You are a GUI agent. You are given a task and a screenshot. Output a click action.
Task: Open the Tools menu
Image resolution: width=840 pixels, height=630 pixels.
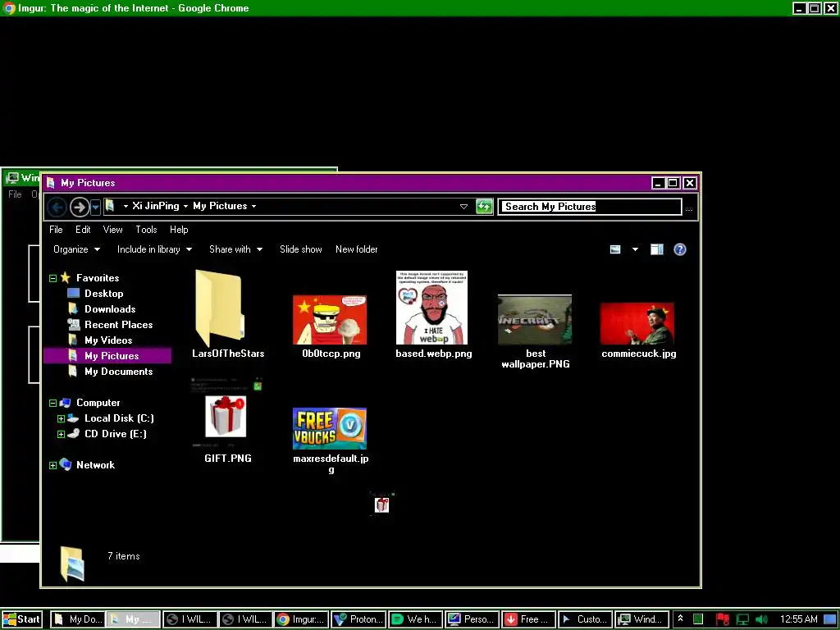click(146, 230)
